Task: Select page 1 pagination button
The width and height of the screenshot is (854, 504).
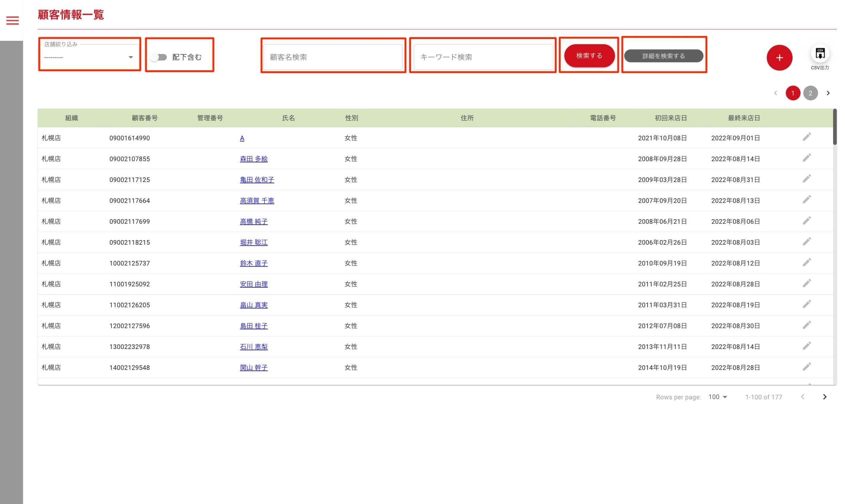Action: 793,93
